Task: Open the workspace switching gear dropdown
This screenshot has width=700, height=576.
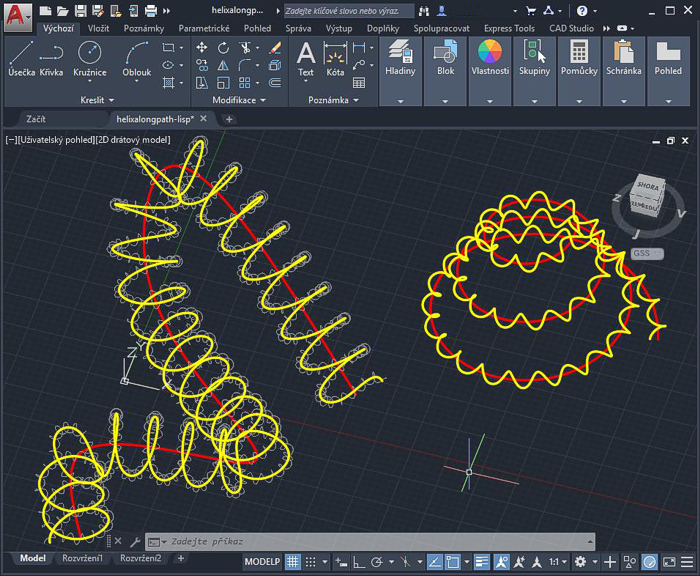Action: (595, 562)
